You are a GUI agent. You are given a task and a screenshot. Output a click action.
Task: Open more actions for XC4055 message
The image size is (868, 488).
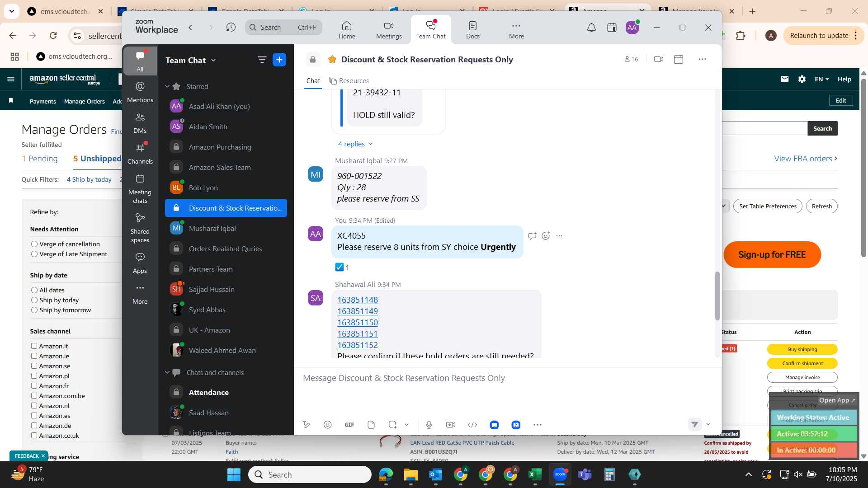pyautogui.click(x=559, y=235)
